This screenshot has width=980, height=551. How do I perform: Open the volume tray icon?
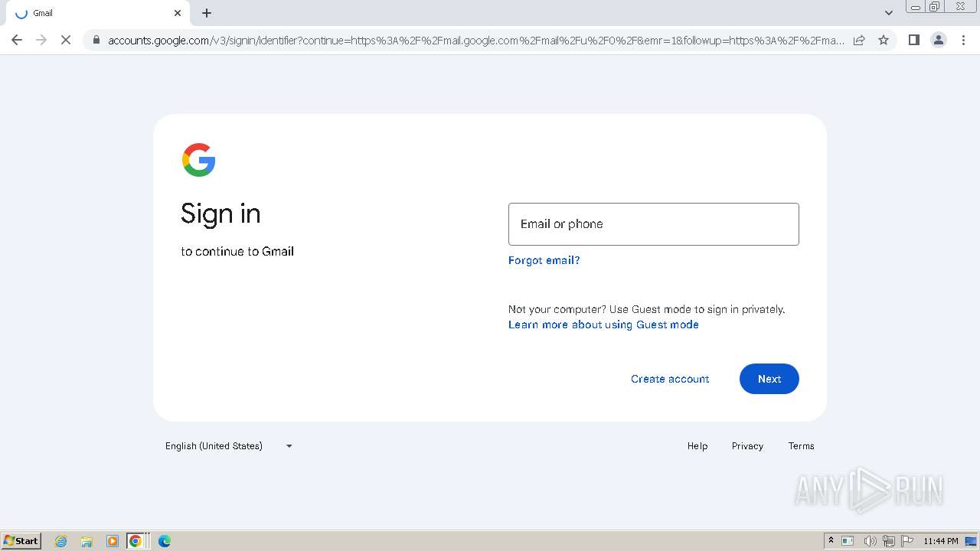pos(870,541)
